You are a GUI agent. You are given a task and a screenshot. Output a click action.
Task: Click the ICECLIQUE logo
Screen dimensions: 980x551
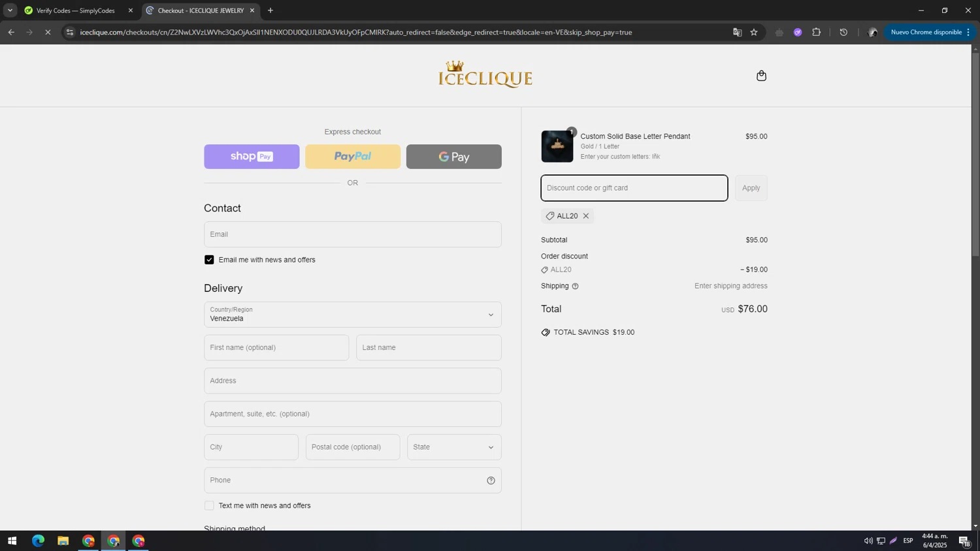point(485,74)
